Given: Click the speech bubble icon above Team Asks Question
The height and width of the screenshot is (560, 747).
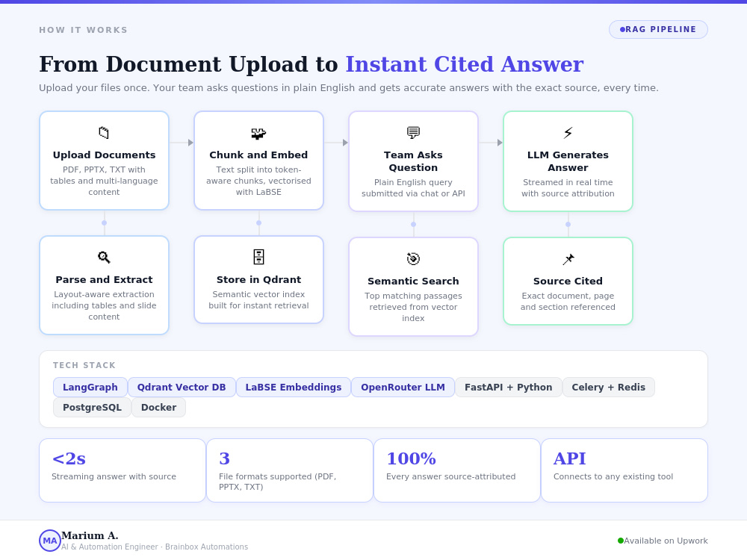Looking at the screenshot, I should 413,132.
